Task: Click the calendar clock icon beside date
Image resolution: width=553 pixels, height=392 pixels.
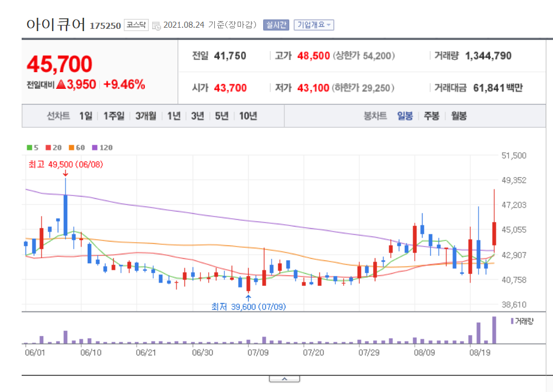Action: pos(156,26)
